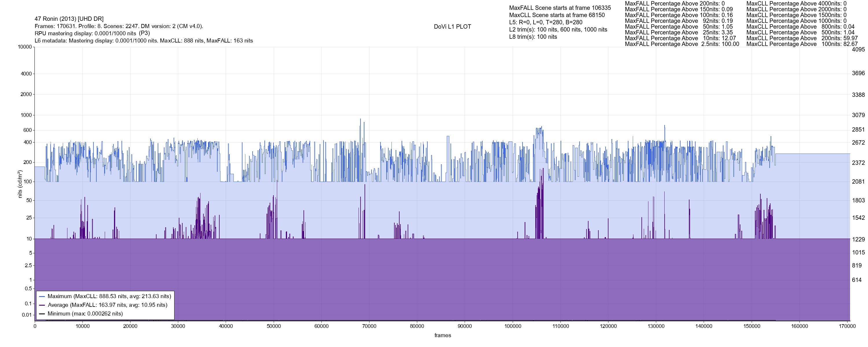The height and width of the screenshot is (347, 868).
Task: Click the L6 metadata mastering display line
Action: tap(144, 41)
